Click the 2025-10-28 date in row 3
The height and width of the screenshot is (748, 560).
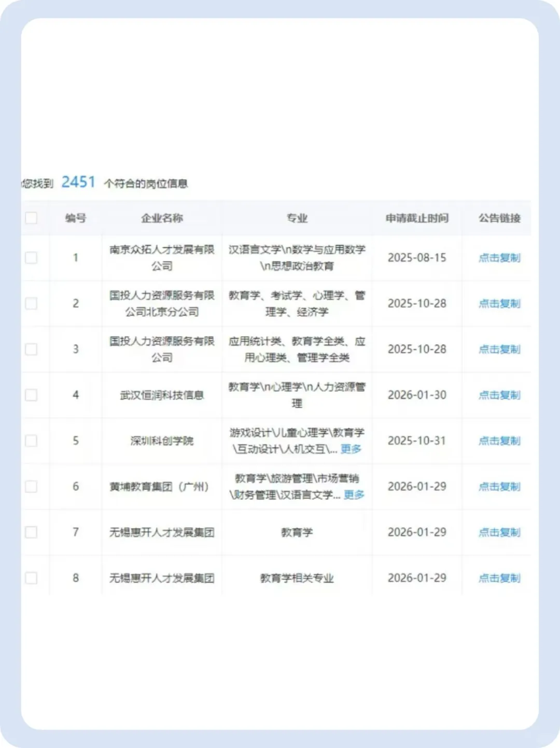coord(417,349)
